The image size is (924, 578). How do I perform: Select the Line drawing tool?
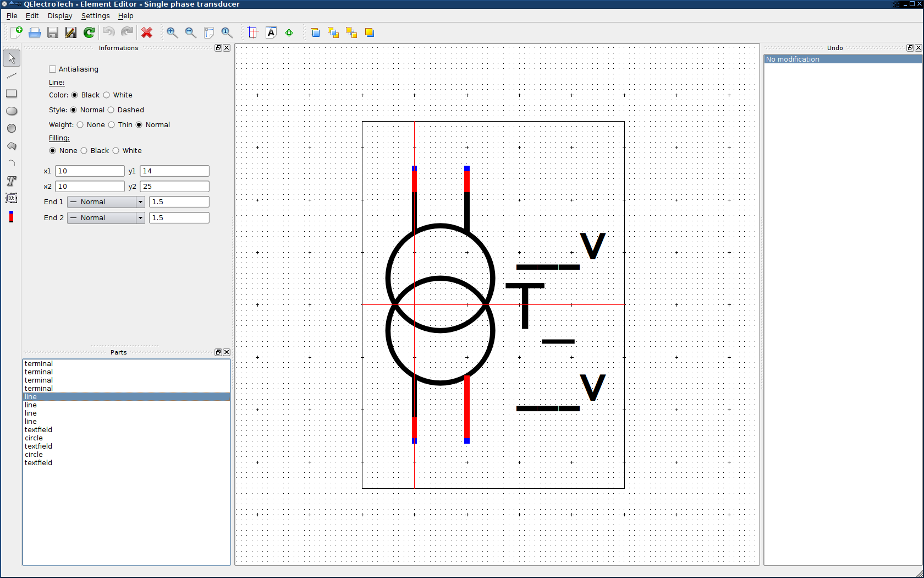[x=11, y=75]
